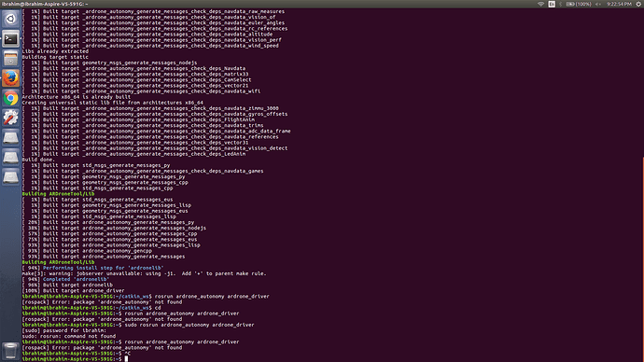Click the blinking cursor at the last prompt
The width and height of the screenshot is (644, 362).
(x=126, y=358)
